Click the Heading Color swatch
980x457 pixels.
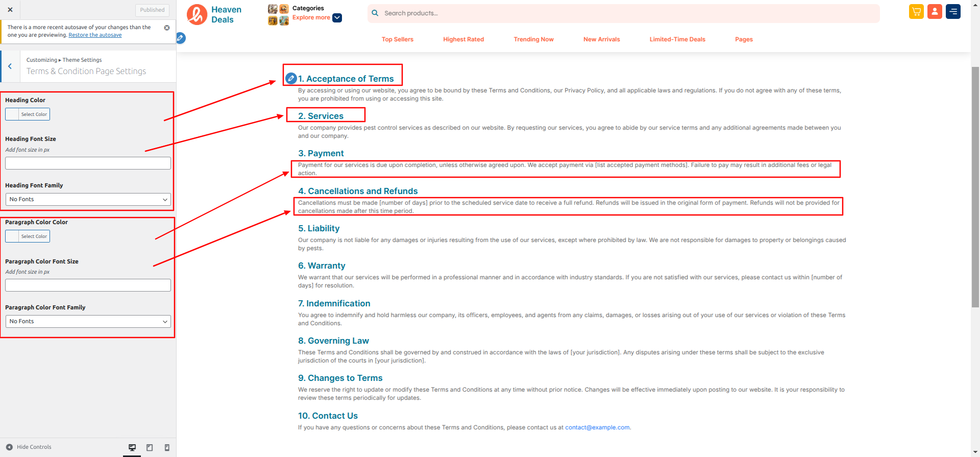12,114
